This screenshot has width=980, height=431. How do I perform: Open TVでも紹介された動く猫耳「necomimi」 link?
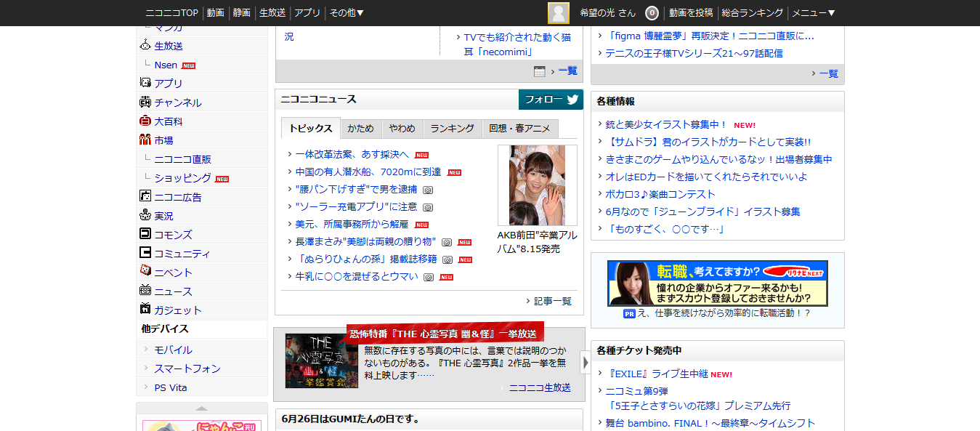click(x=517, y=44)
